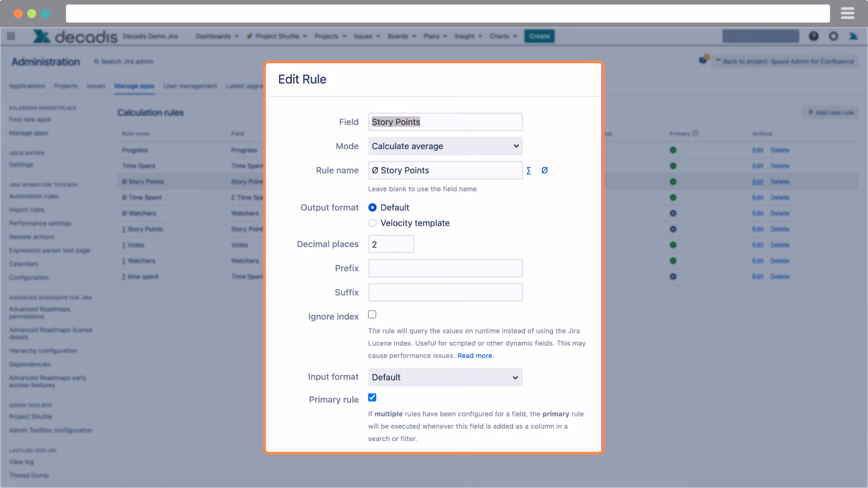The height and width of the screenshot is (488, 868).
Task: Click into the Prefix field
Action: [445, 268]
